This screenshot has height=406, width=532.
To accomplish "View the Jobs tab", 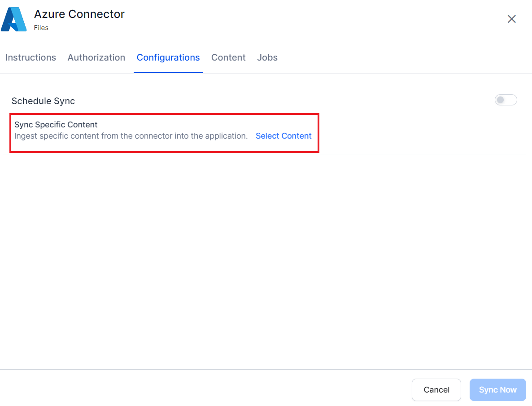I will point(267,57).
